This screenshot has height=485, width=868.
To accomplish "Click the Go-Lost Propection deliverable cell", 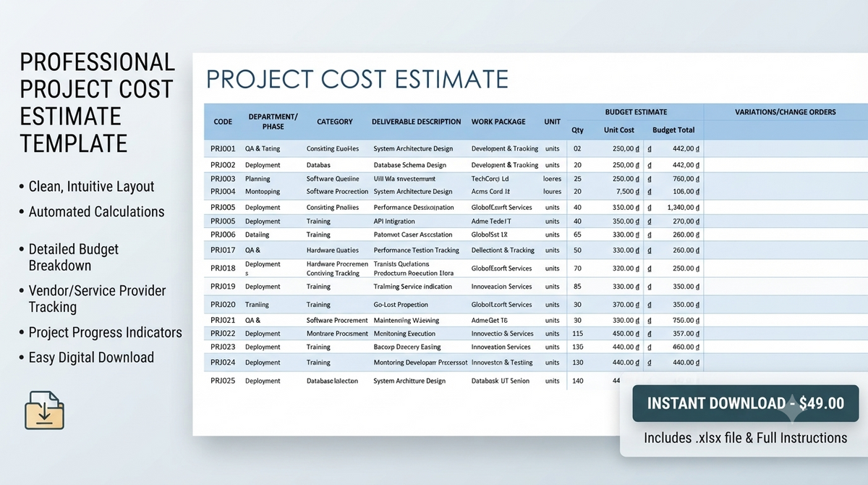I will 401,305.
